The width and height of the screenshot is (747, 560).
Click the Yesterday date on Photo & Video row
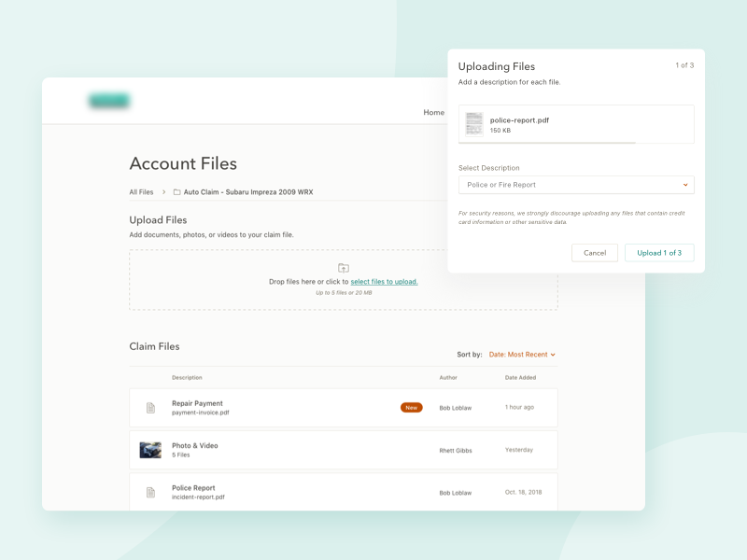pyautogui.click(x=519, y=450)
